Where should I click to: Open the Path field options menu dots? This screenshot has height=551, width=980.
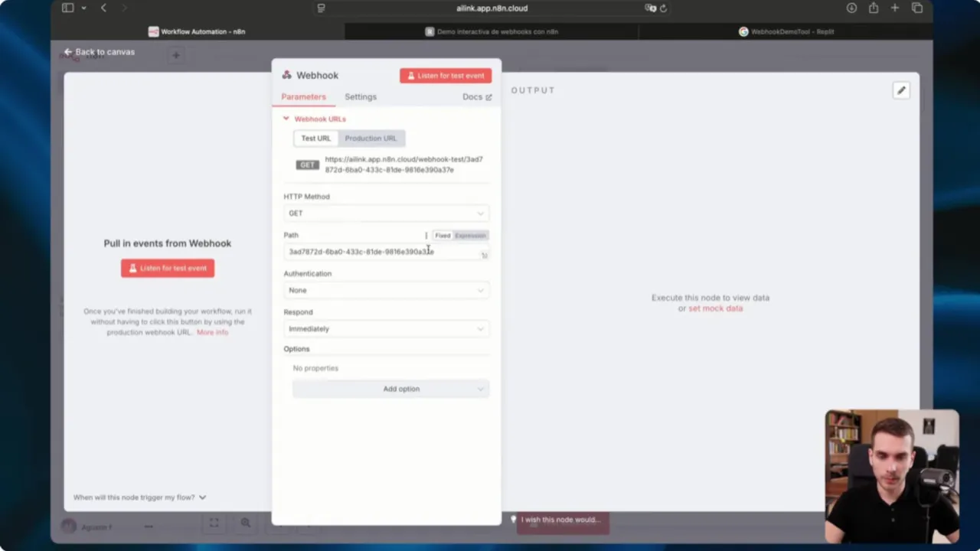pos(426,236)
